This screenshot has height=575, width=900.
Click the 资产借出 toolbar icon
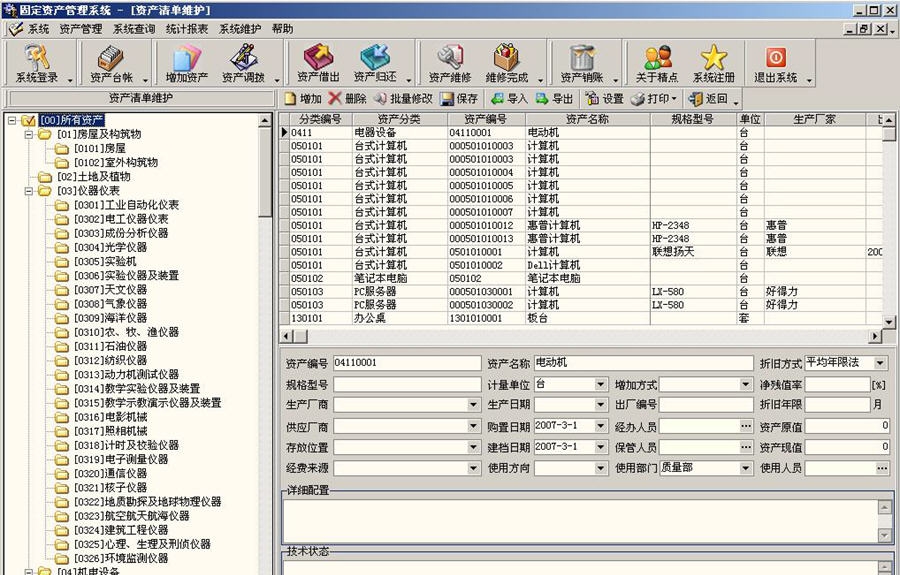pyautogui.click(x=318, y=63)
